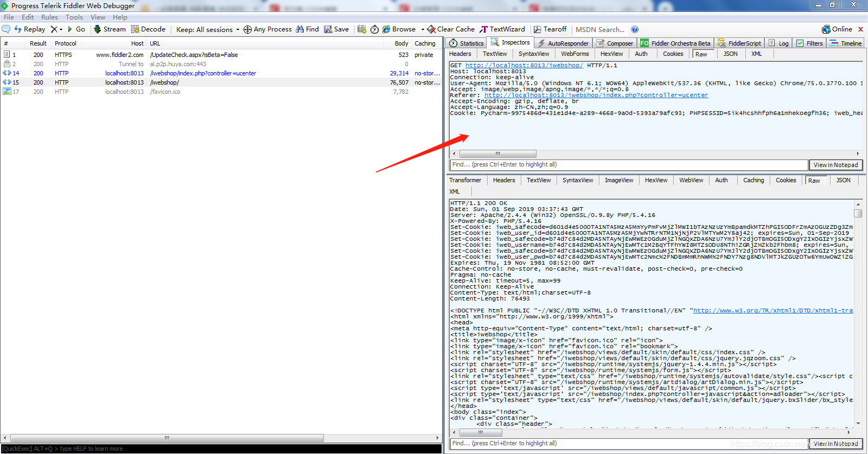The width and height of the screenshot is (868, 454).
Task: Click the timer stopwatch icon
Action: coord(374,29)
